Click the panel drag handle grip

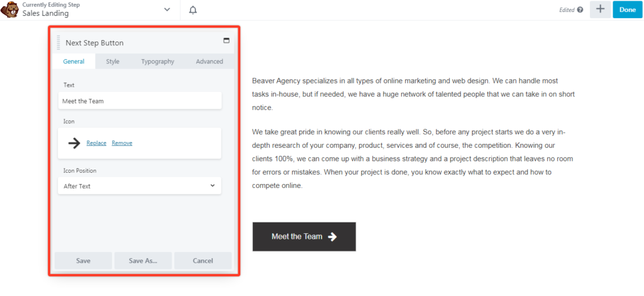[x=58, y=43]
